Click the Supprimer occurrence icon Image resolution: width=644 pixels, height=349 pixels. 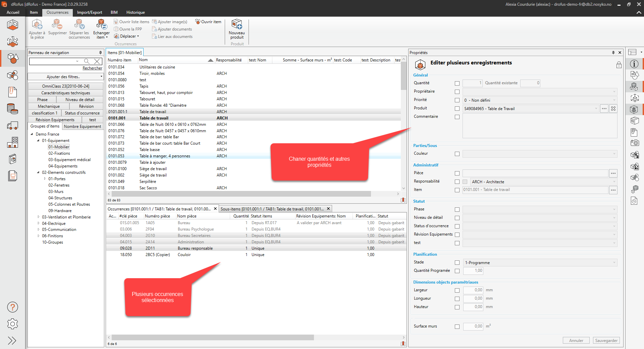click(57, 24)
